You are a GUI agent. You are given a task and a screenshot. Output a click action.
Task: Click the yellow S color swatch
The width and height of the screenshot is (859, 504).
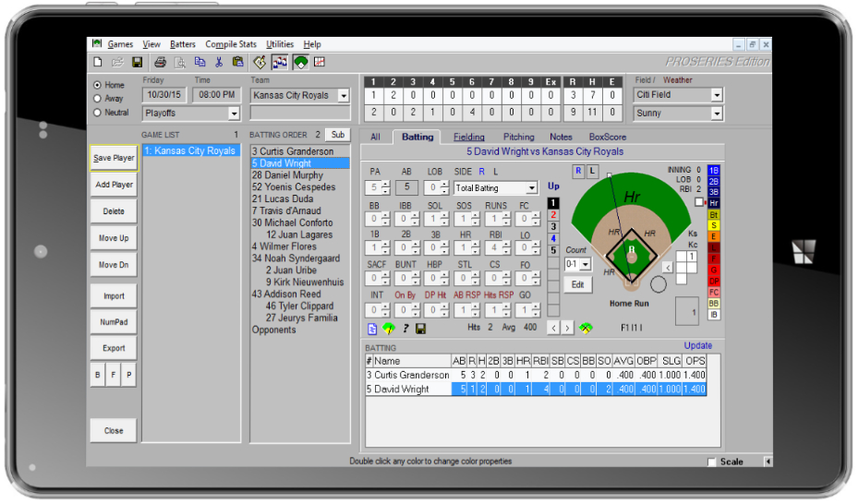coord(713,225)
